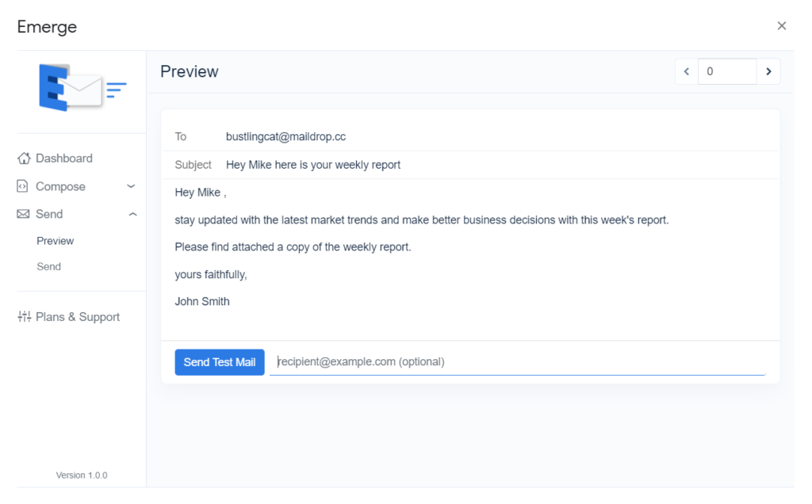The width and height of the screenshot is (812, 504).
Task: Click the Dashboard house icon
Action: (x=24, y=158)
